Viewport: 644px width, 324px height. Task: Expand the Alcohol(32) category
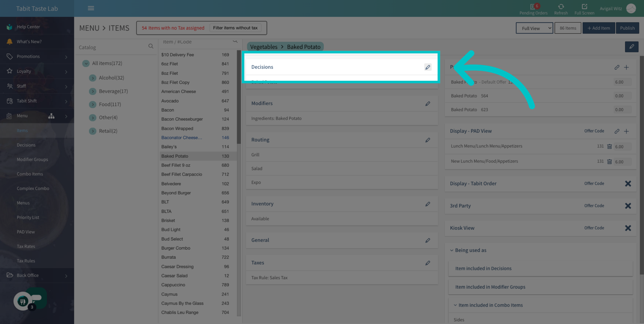[93, 78]
